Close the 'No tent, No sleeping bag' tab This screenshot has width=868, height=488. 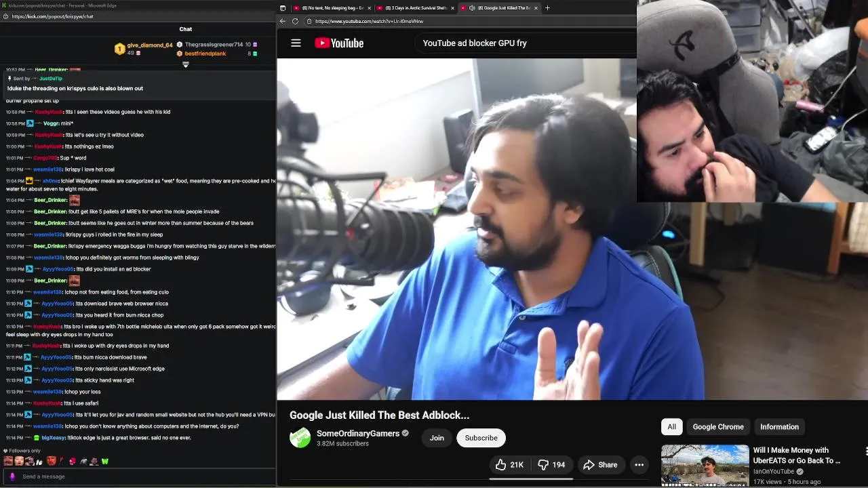368,8
